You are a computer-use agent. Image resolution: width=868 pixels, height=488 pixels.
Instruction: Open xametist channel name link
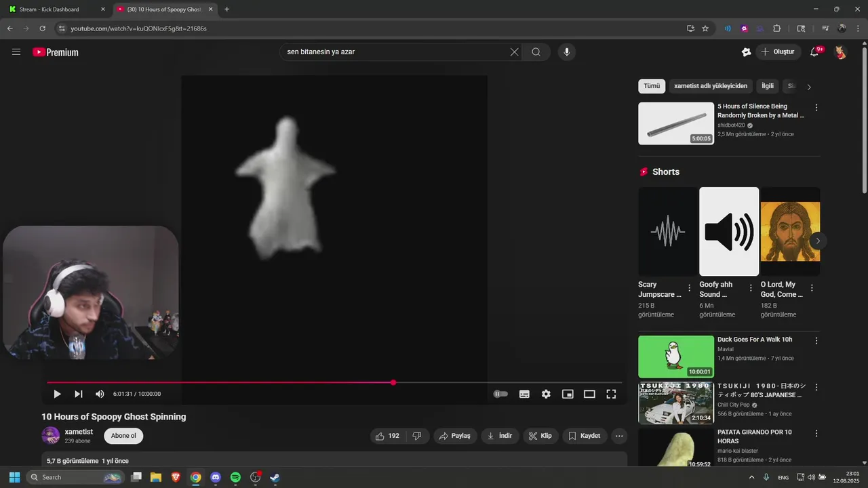tap(79, 432)
